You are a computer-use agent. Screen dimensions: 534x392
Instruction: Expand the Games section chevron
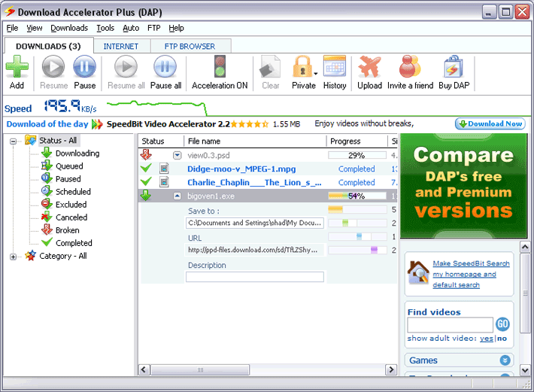[505, 360]
